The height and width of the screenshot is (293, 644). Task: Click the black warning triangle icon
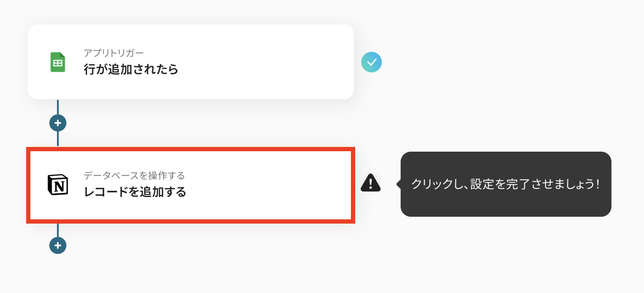tap(370, 183)
